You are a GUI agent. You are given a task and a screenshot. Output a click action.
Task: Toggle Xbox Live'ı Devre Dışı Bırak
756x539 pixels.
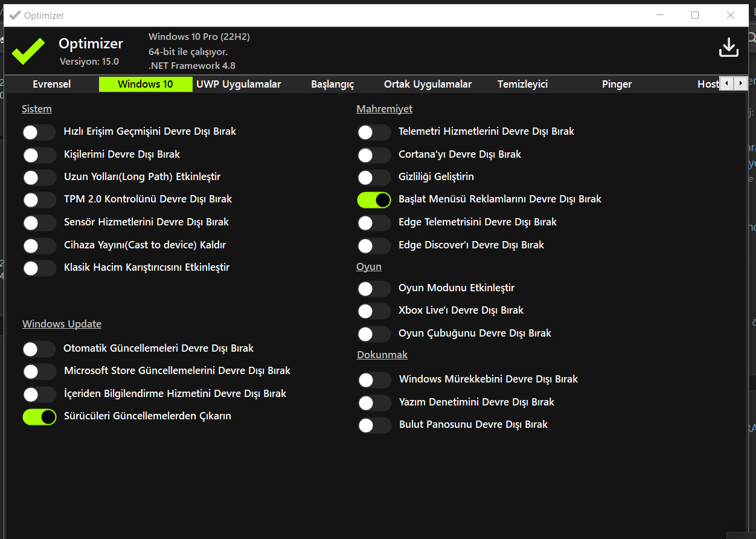[374, 311]
